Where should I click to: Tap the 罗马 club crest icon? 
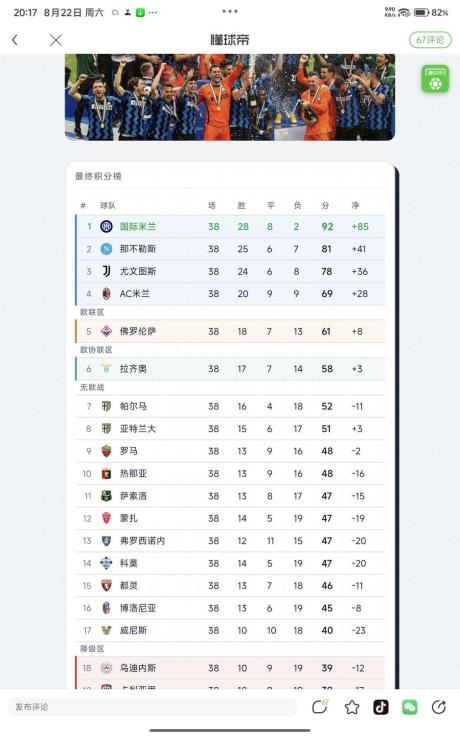[107, 451]
